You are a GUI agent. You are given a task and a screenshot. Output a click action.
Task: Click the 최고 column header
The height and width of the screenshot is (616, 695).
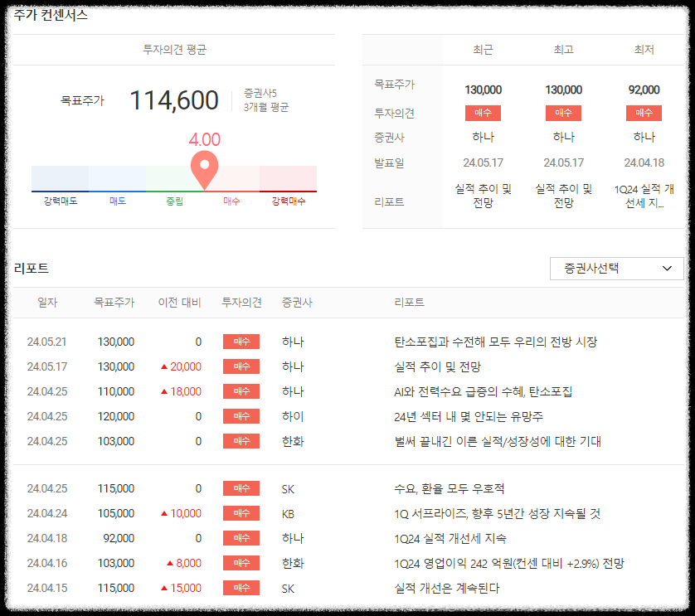coord(563,49)
